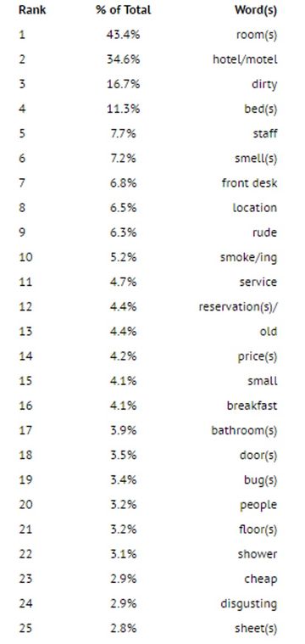The width and height of the screenshot is (305, 644).
Task: Click rank number 22 beside shower
Action: [25, 554]
